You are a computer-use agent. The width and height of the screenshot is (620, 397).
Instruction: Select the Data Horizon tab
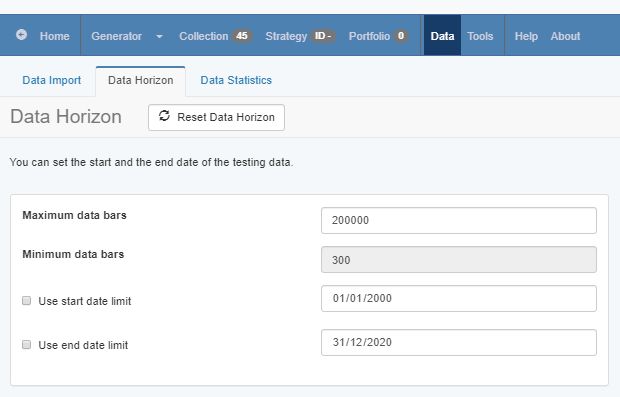pyautogui.click(x=140, y=80)
